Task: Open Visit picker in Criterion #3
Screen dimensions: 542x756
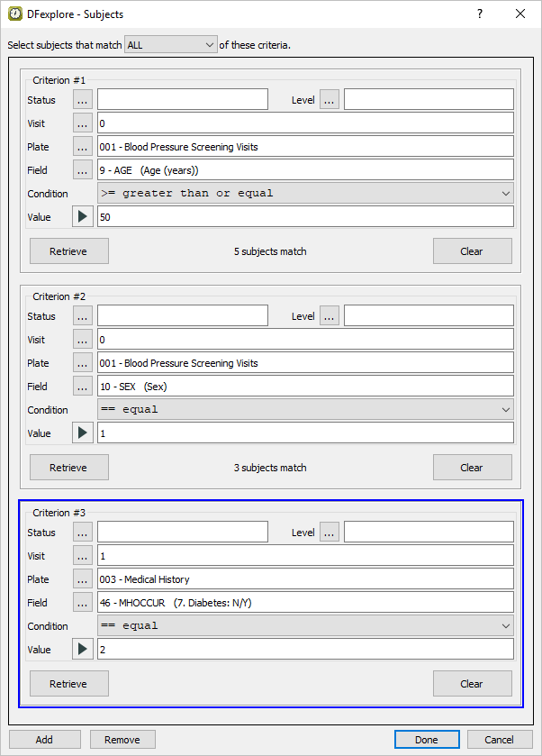Action: pyautogui.click(x=83, y=556)
